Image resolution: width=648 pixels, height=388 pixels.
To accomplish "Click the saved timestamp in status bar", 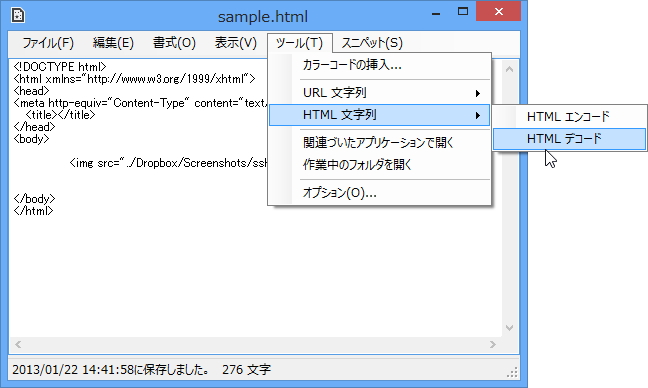I will point(111,369).
